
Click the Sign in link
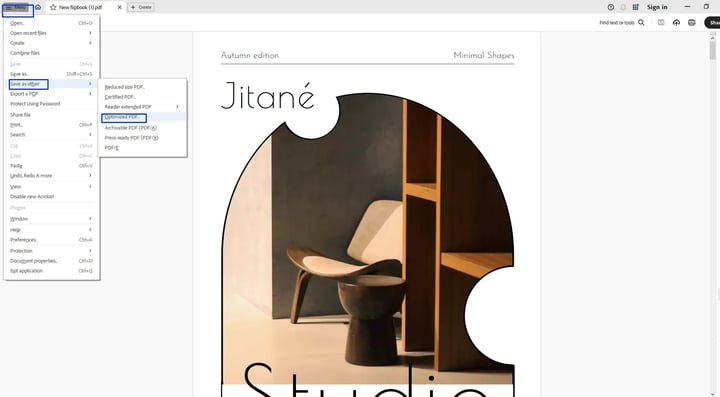click(657, 7)
